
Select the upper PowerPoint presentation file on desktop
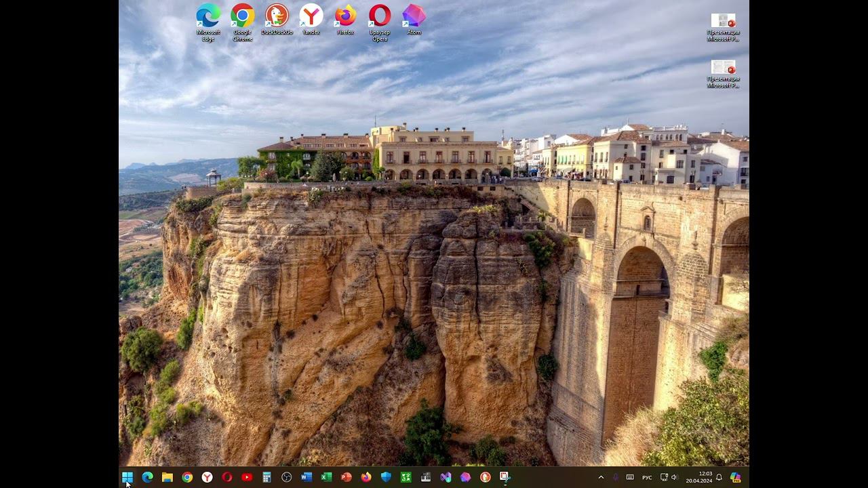click(x=723, y=27)
